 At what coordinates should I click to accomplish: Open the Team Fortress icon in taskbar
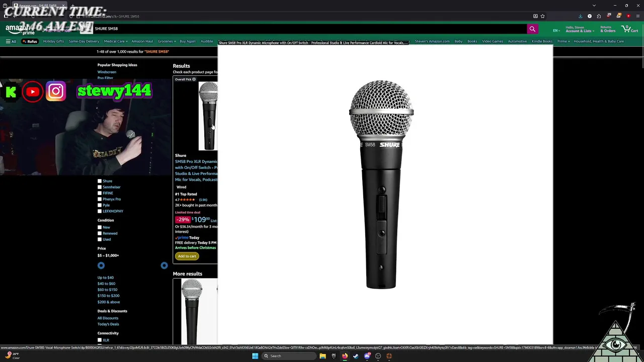[389, 356]
